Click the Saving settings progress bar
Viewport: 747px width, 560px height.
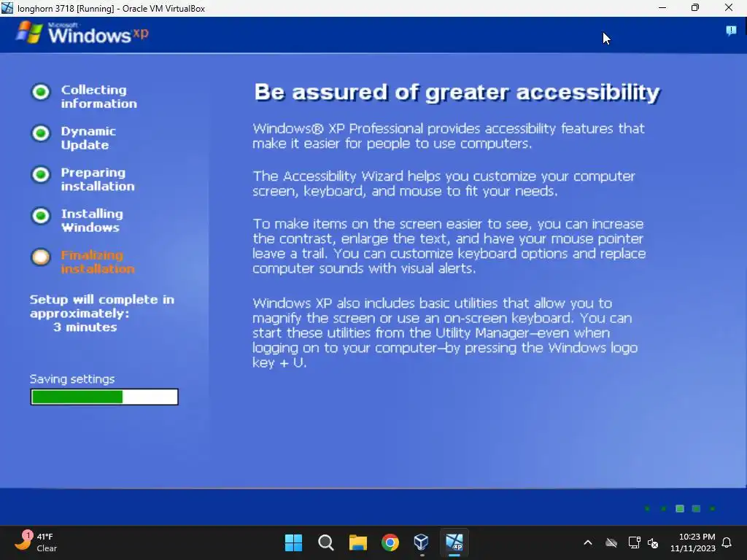pos(104,397)
